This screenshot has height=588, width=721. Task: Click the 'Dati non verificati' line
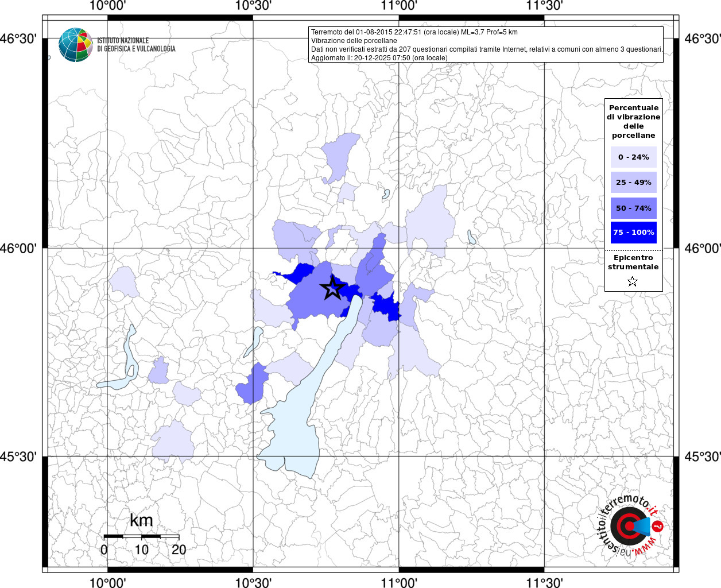click(x=487, y=49)
